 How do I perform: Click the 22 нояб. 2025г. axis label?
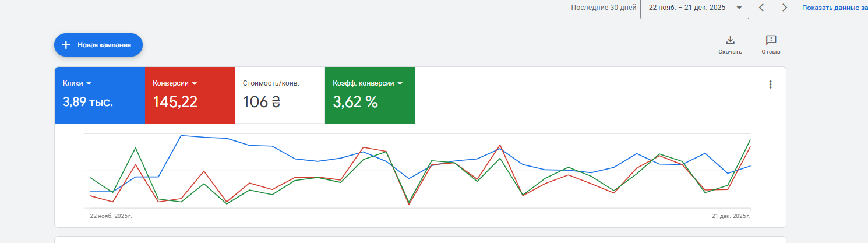[111, 216]
